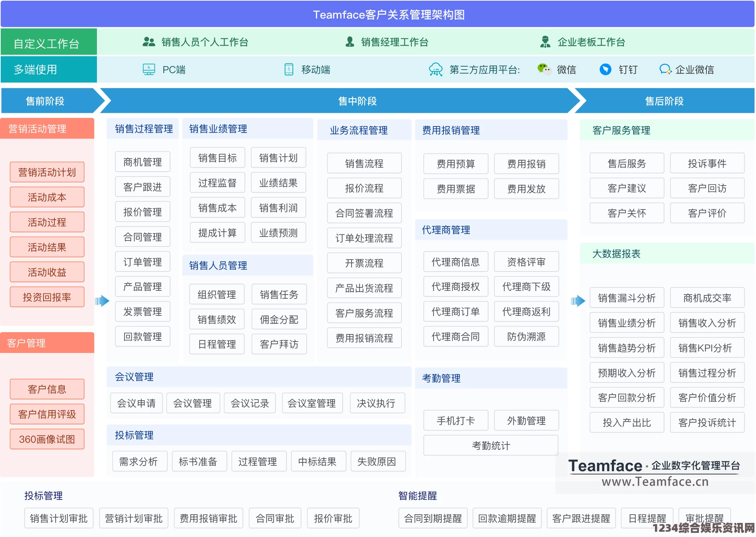The height and width of the screenshot is (537, 756).
Task: Click the 大数据报表 section header
Action: (x=667, y=253)
